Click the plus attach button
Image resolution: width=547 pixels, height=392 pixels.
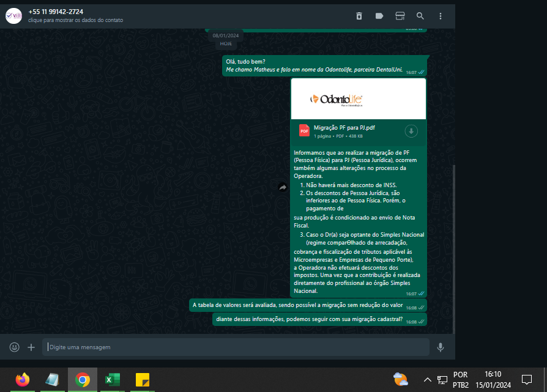coord(31,347)
